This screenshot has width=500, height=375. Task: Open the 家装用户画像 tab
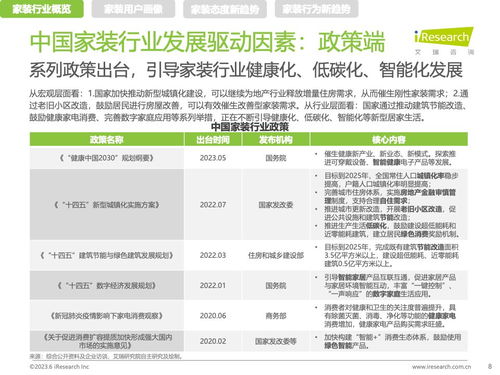[133, 9]
